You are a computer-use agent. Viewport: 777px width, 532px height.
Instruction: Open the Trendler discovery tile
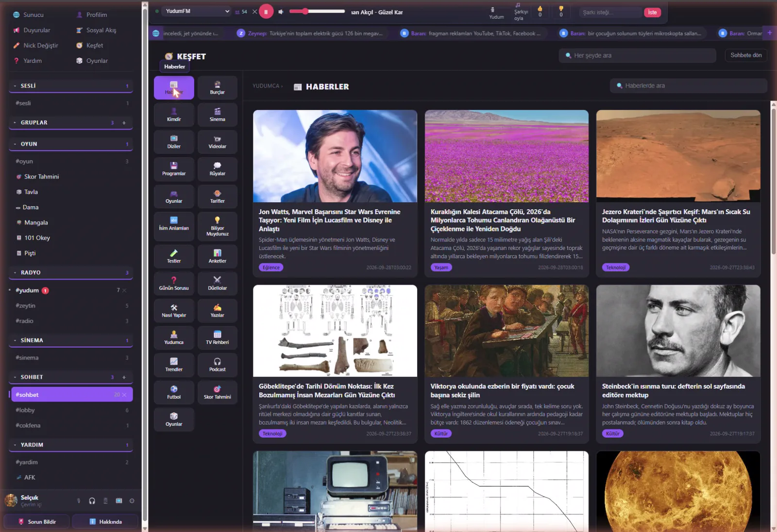point(174,366)
